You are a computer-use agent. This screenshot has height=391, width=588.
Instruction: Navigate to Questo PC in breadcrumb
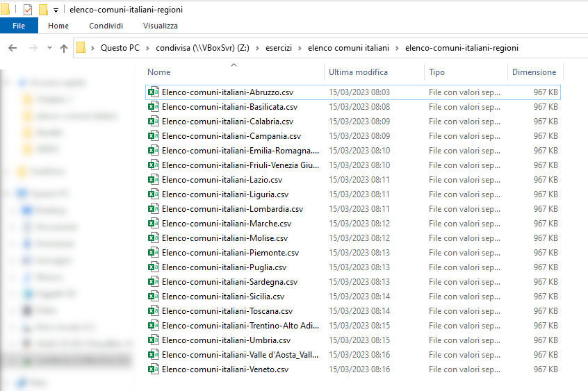pyautogui.click(x=120, y=48)
